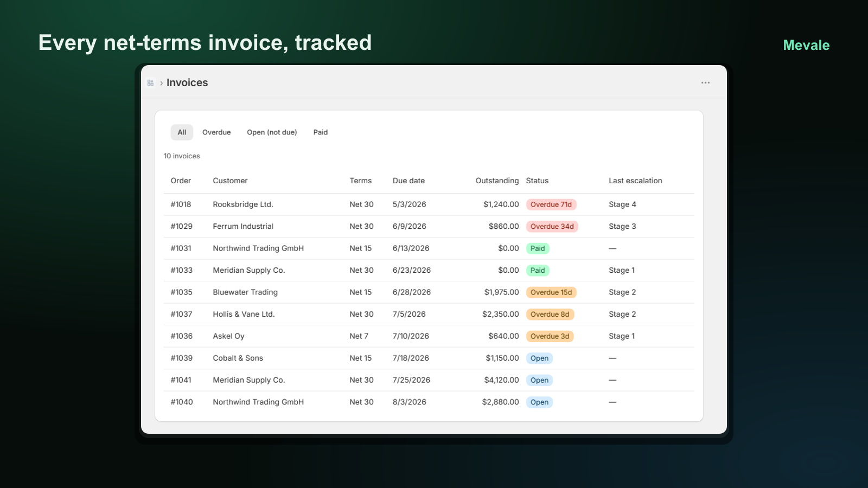Click the Invoices breadcrumb title
Viewport: 868px width, 488px height.
(187, 83)
